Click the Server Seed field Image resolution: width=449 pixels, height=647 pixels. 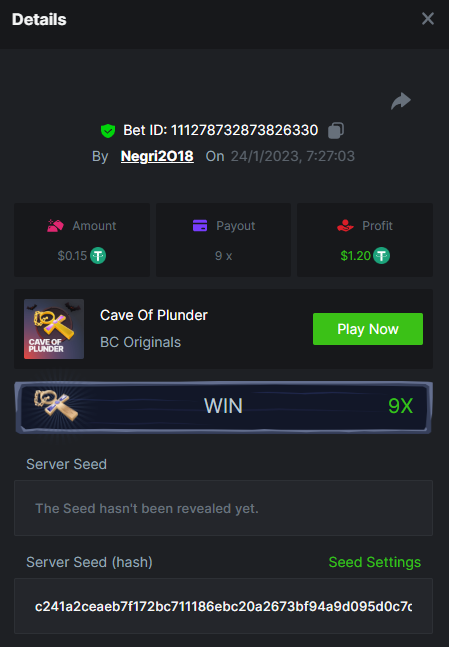223,508
